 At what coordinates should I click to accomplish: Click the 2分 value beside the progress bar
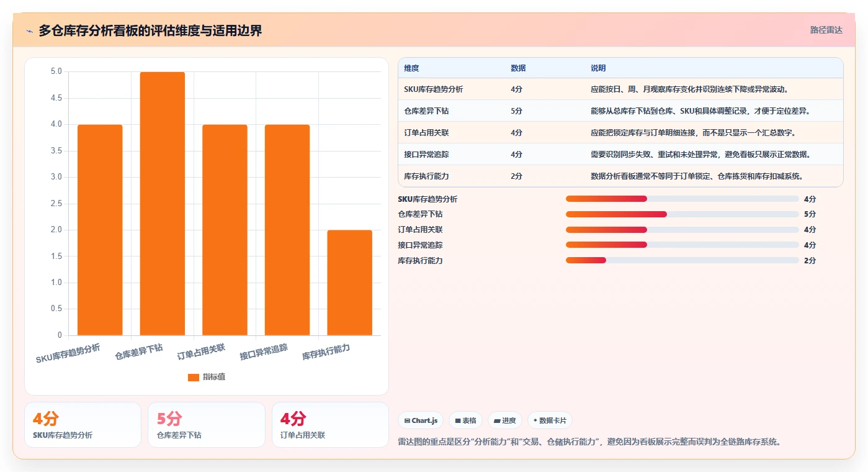click(x=810, y=261)
